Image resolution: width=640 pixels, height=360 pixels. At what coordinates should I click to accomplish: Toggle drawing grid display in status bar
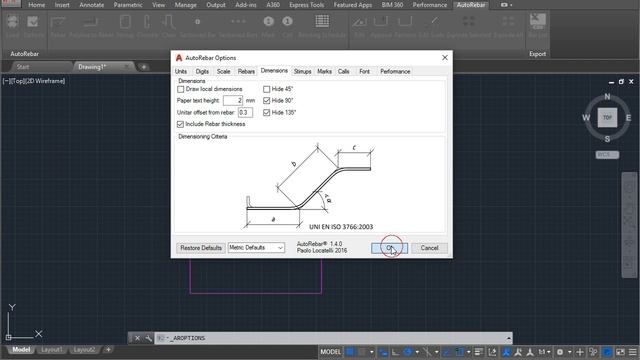(350, 352)
